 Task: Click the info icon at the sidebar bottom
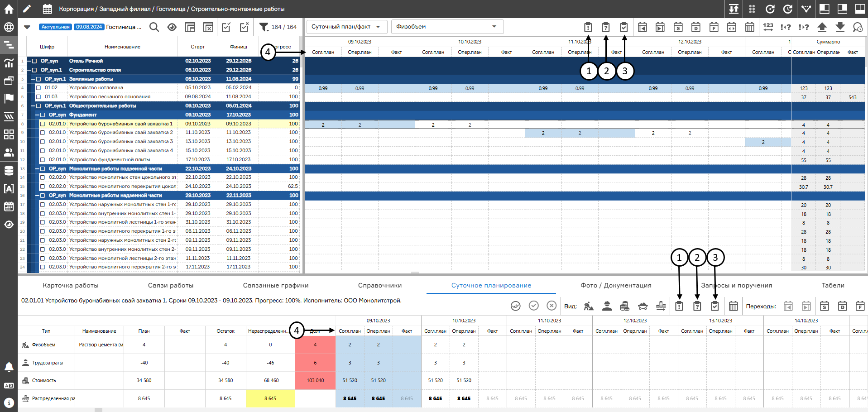9,402
